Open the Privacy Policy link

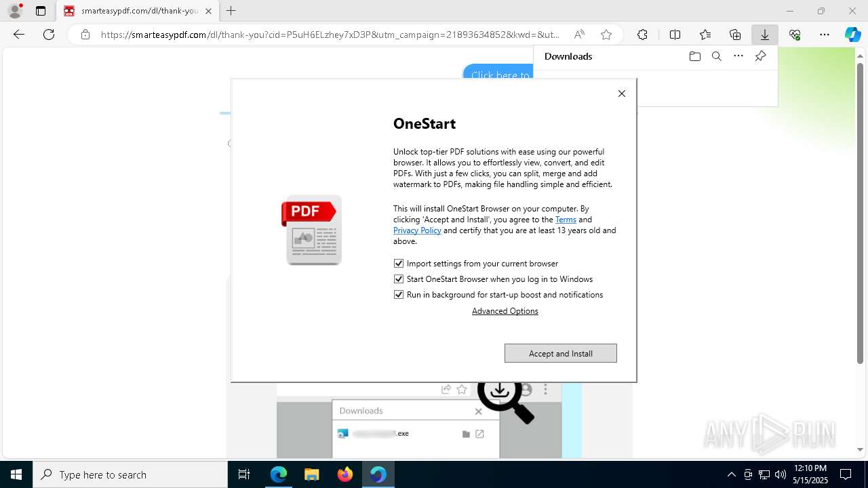click(x=417, y=230)
